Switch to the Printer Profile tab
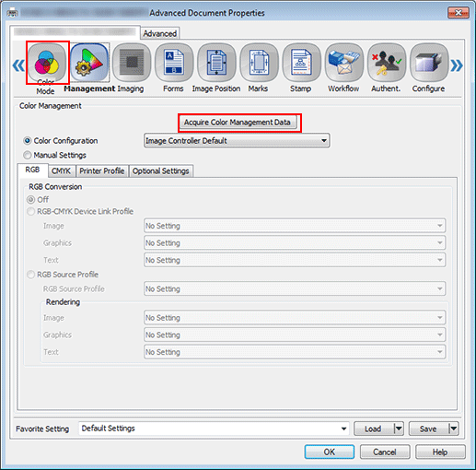This screenshot has width=476, height=470. click(102, 171)
